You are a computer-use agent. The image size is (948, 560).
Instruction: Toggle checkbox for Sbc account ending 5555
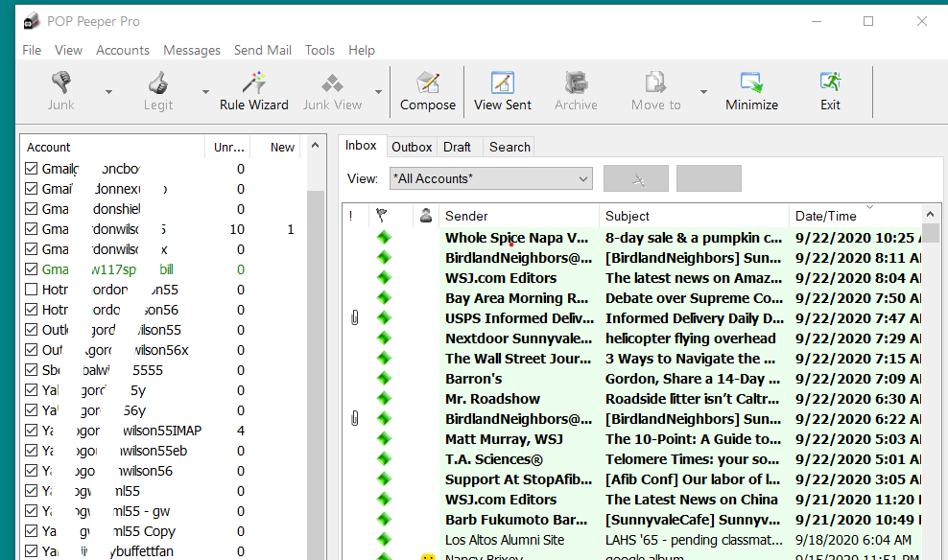click(x=32, y=370)
